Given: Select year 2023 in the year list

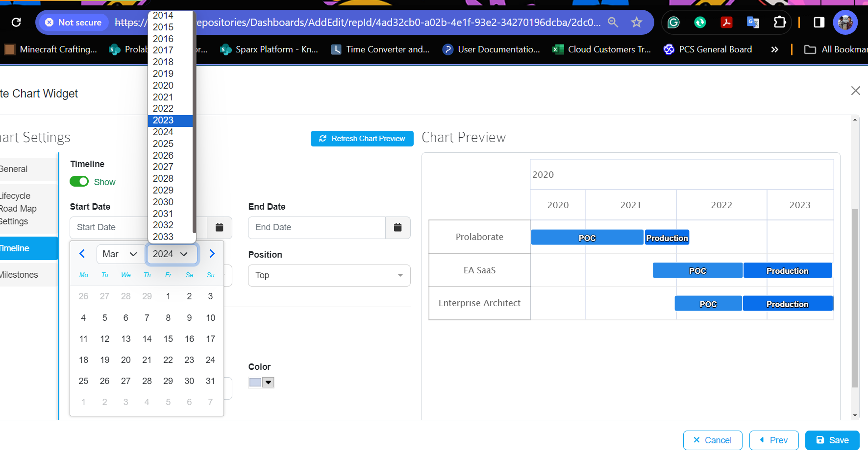Looking at the screenshot, I should pos(170,121).
